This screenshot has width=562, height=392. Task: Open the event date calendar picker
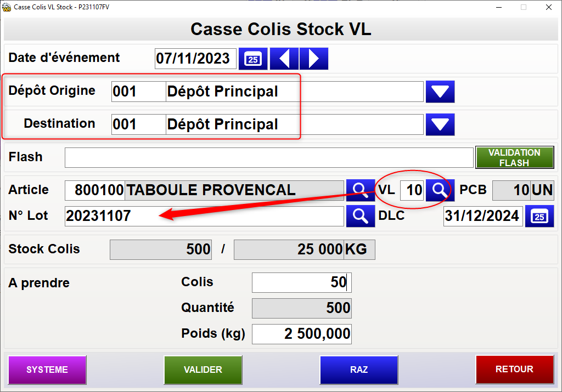tap(253, 59)
